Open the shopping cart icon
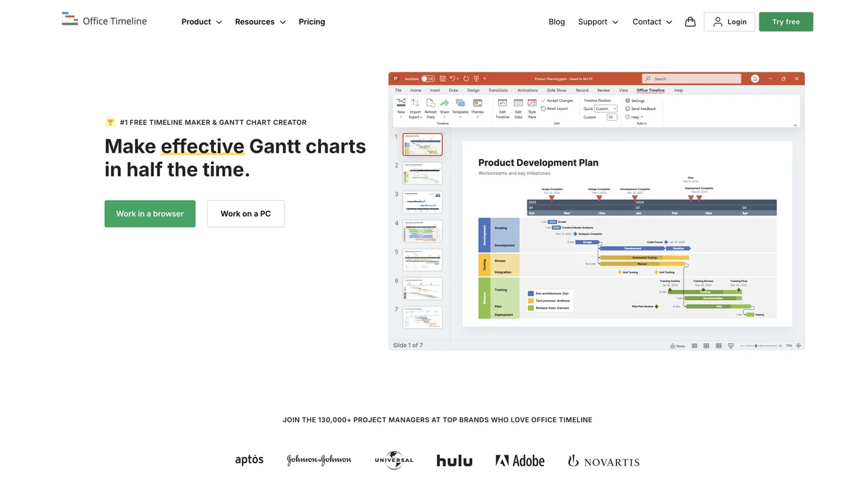868x488 pixels. 690,22
